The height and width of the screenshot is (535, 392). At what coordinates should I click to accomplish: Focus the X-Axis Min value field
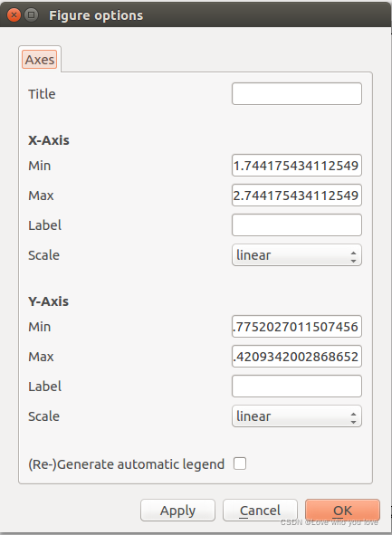tap(297, 166)
